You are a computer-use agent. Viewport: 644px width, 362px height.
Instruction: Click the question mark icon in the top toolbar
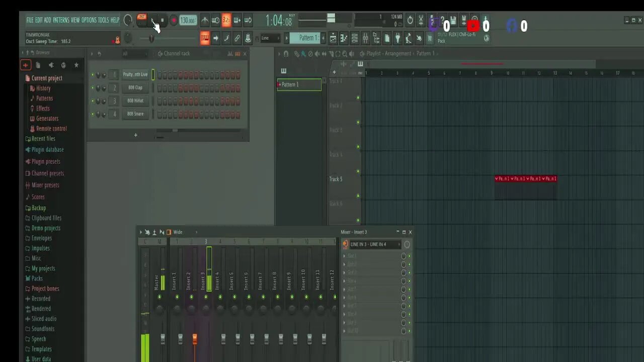tap(442, 21)
